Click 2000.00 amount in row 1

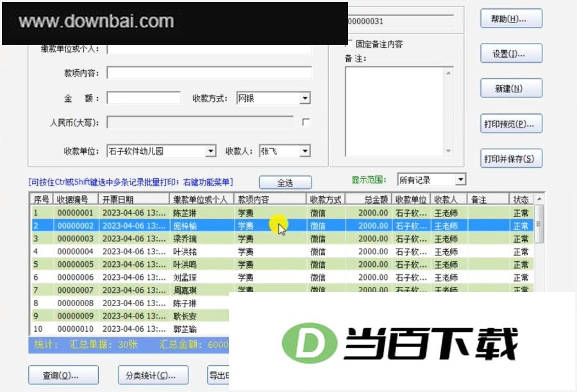(x=373, y=213)
